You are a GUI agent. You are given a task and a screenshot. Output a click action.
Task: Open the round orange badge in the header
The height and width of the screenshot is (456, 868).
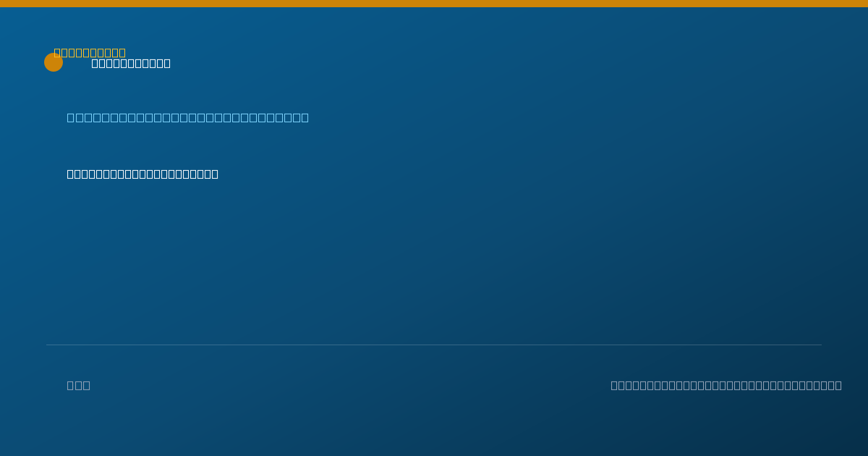(54, 62)
